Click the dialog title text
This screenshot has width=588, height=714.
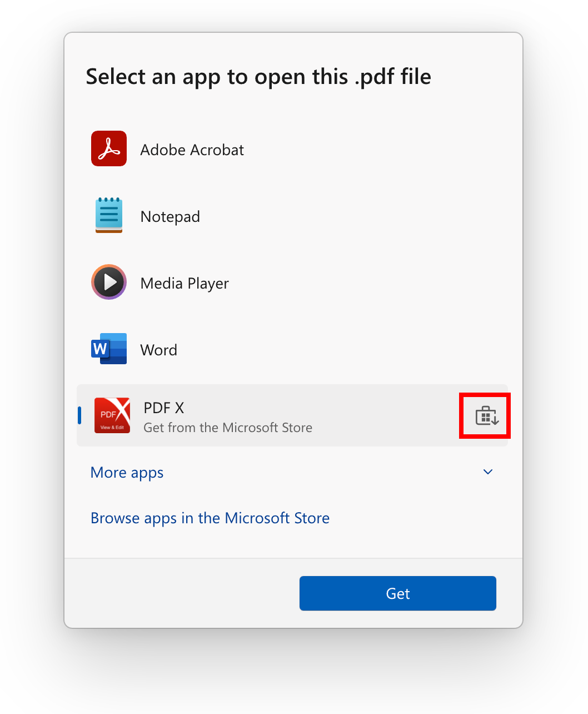258,77
